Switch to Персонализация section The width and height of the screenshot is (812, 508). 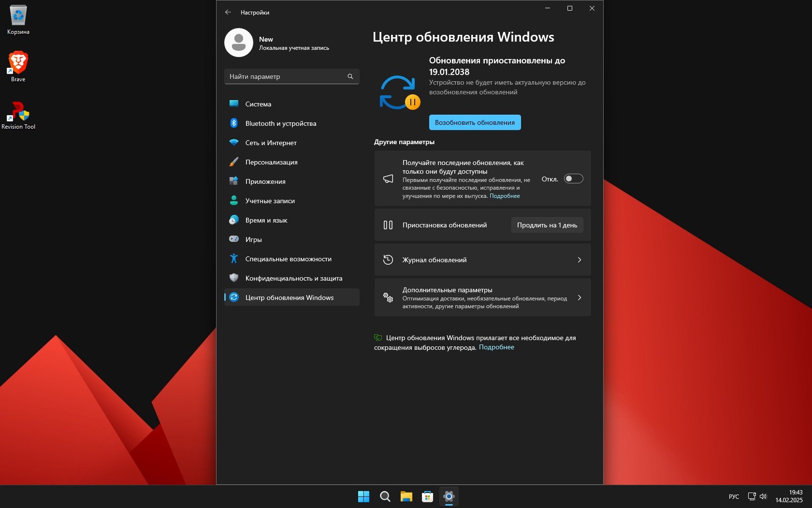292,162
